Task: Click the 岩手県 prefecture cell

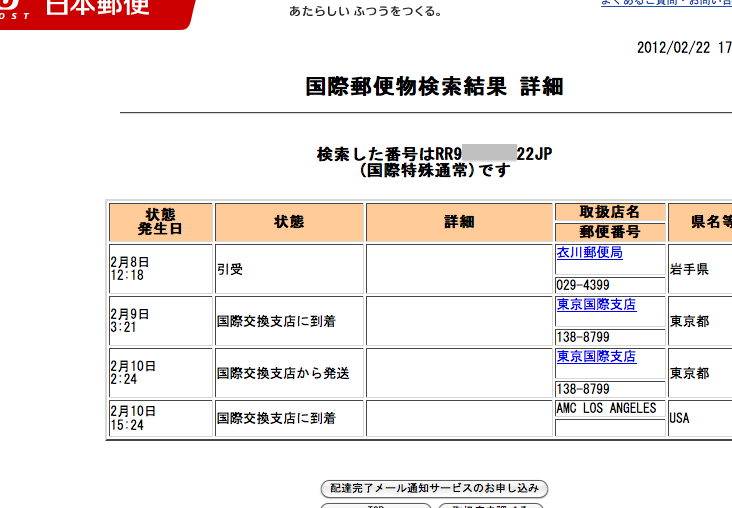Action: pos(689,269)
